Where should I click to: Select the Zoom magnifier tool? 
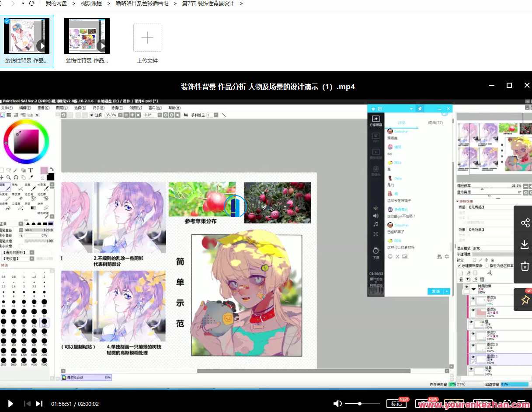coord(9,177)
